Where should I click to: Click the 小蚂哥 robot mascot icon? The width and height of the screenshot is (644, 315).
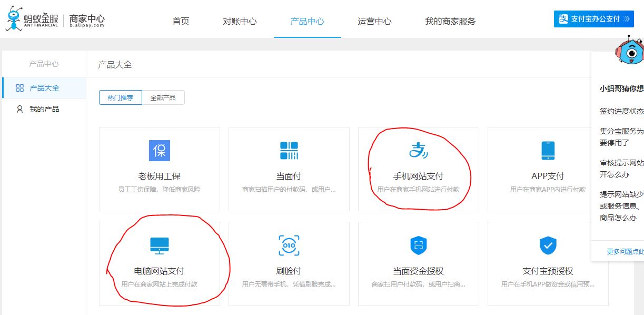[630, 51]
